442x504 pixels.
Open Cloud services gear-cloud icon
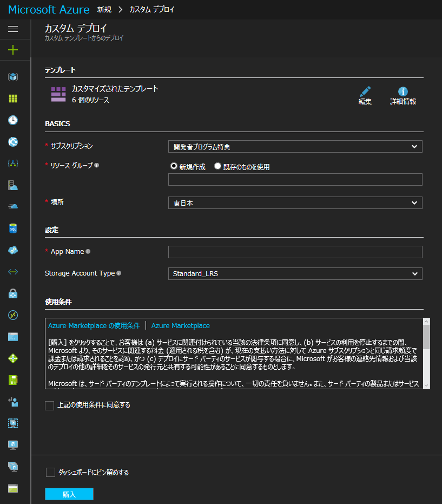click(13, 250)
